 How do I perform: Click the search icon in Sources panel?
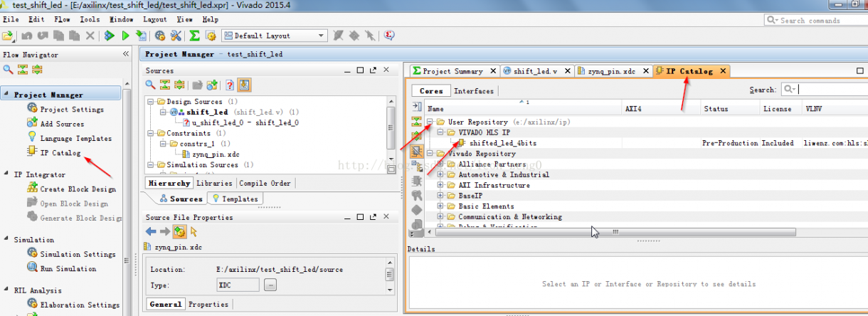(x=150, y=85)
